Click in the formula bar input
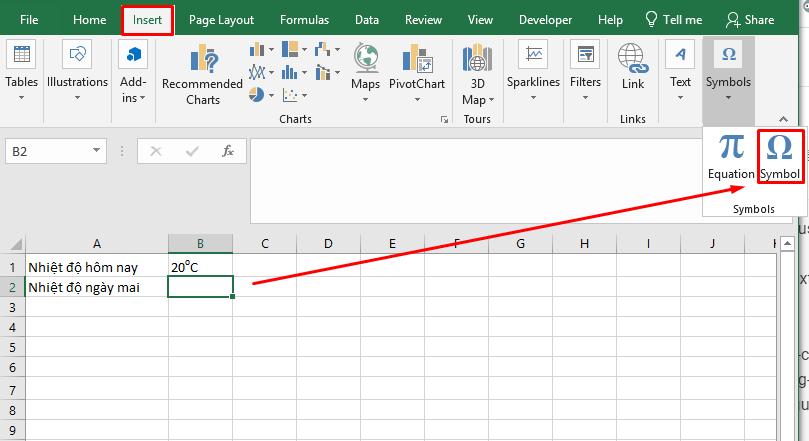Screen dimensions: 809x441 (x=475, y=181)
